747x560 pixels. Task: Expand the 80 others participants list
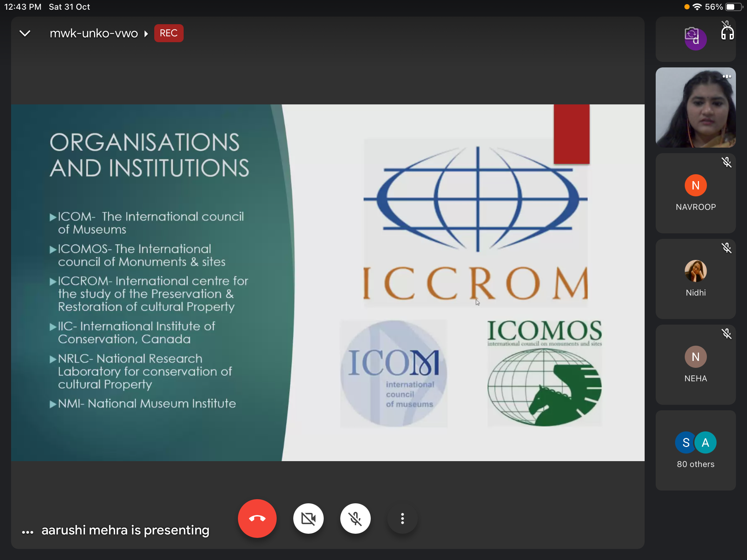click(695, 450)
